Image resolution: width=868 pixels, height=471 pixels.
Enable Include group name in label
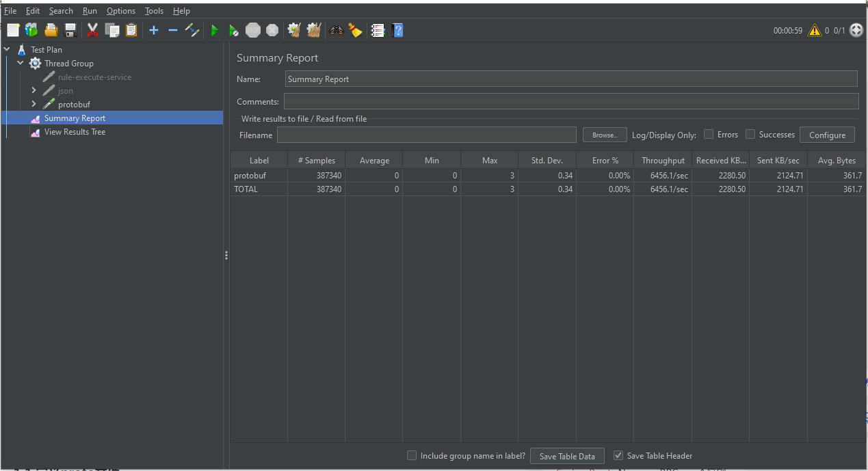(412, 455)
